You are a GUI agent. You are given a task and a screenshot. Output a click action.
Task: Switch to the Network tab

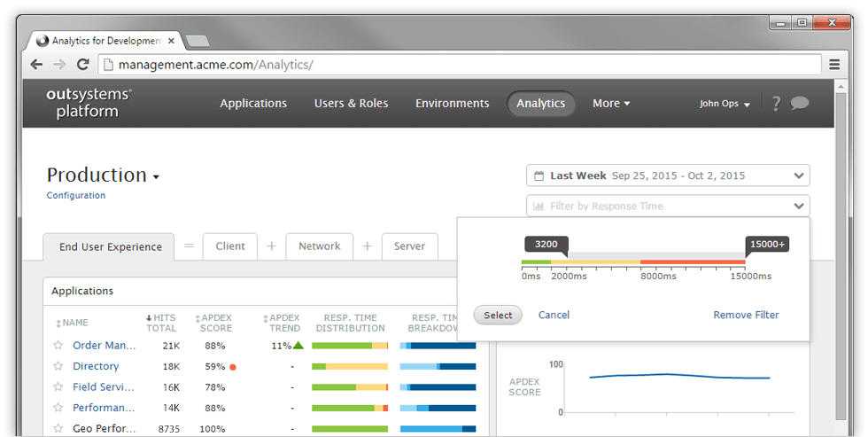(x=319, y=246)
